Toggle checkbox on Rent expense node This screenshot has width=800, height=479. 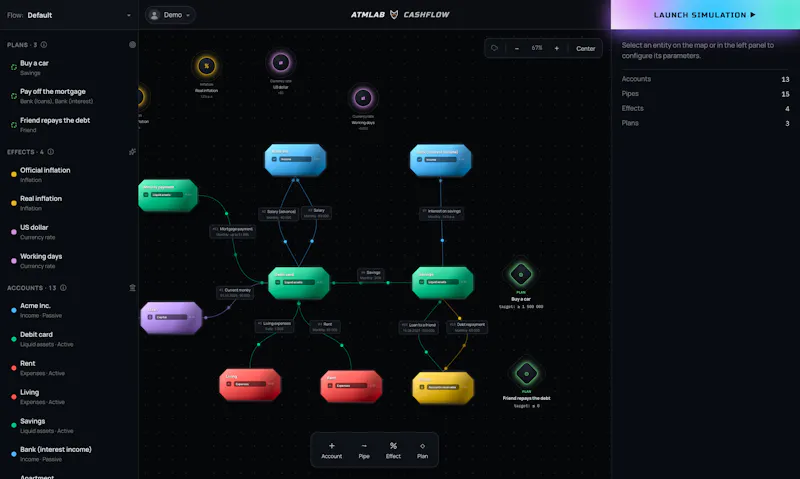click(330, 386)
